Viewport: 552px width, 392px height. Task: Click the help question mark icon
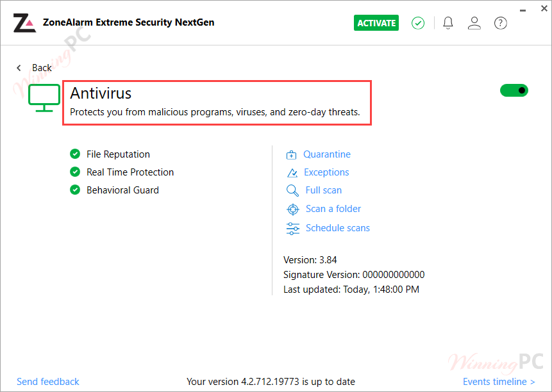[x=501, y=23]
